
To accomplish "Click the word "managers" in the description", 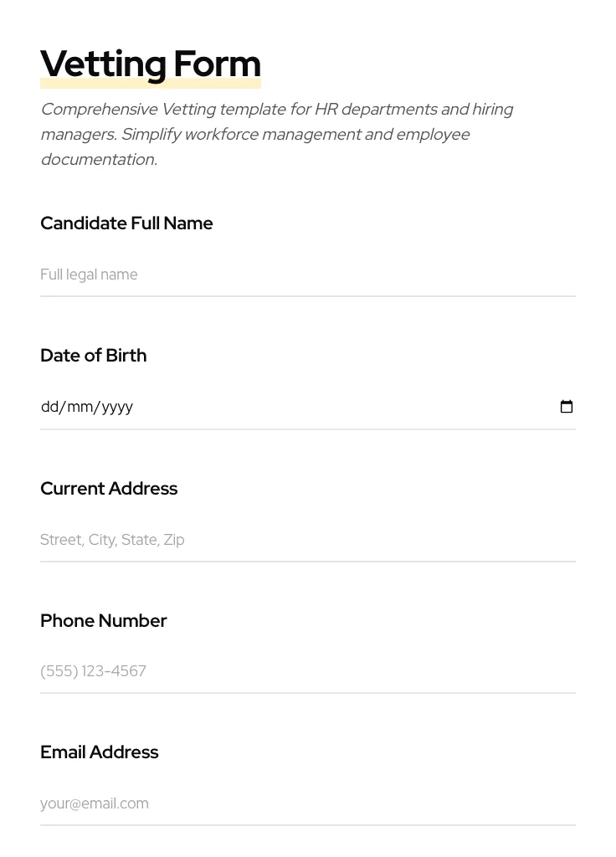I will click(x=77, y=135).
